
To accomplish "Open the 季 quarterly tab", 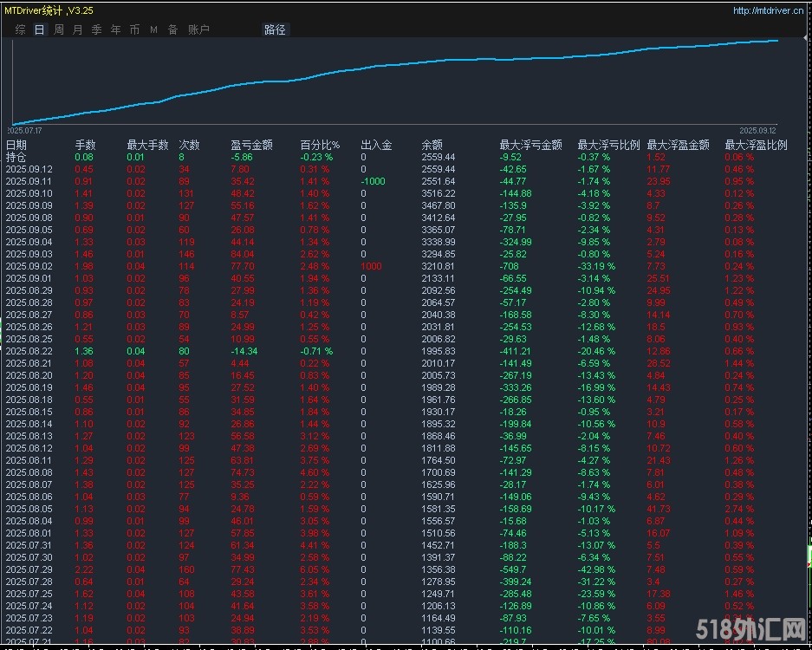I will pos(97,29).
